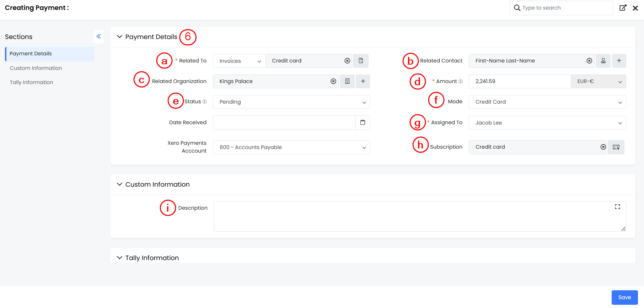Image resolution: width=644 pixels, height=308 pixels.
Task: Add a new Related Contact with plus
Action: point(619,61)
